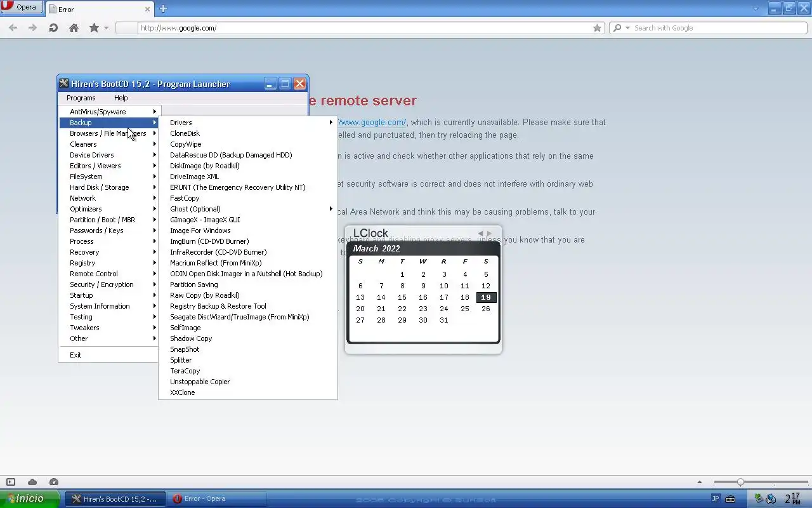Open zoom options arrow beside slider
812x508 pixels.
tap(700, 482)
